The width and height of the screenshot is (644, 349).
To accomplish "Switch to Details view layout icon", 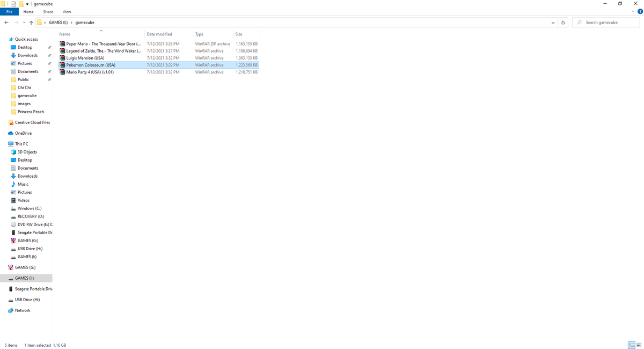I will [631, 345].
